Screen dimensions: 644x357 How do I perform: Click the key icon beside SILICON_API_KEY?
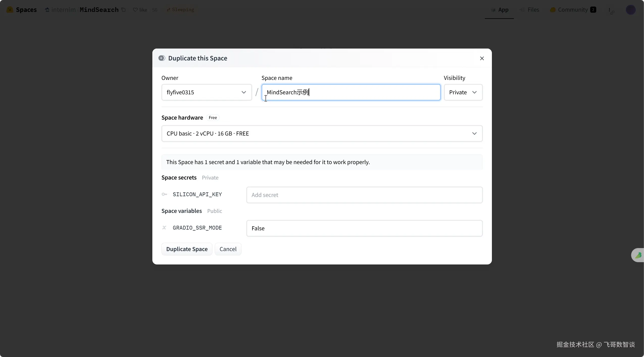point(164,194)
